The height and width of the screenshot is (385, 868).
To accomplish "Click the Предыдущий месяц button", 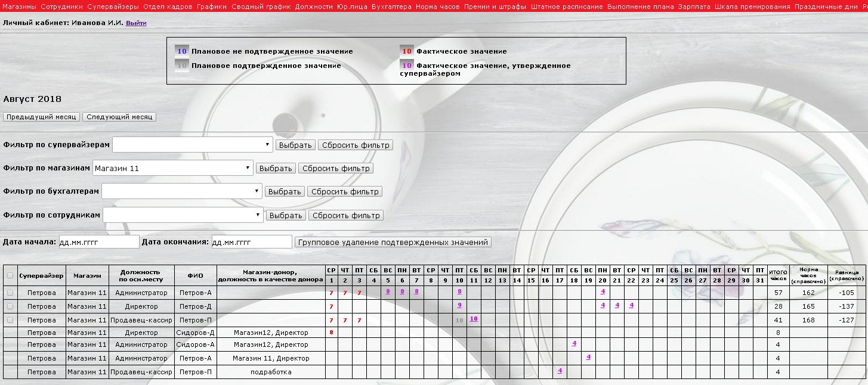I will 42,117.
